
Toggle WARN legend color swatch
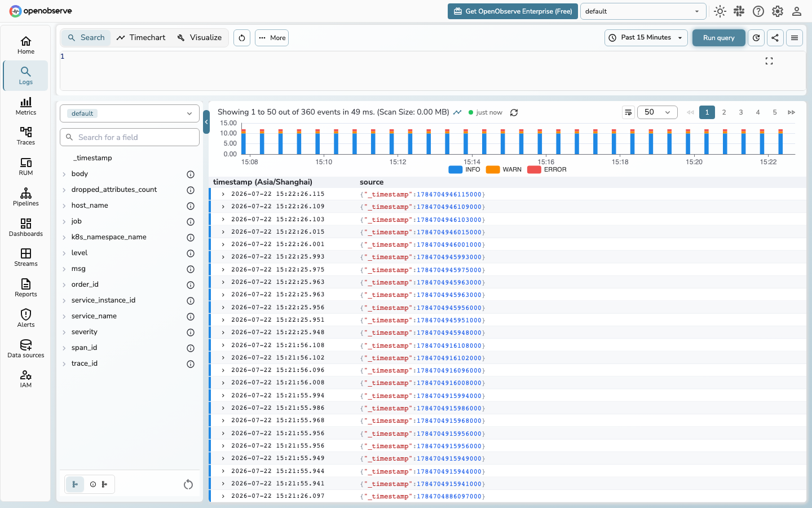(x=493, y=170)
